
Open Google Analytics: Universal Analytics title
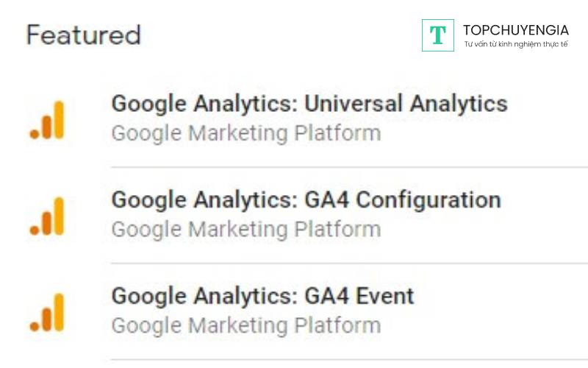(x=309, y=104)
